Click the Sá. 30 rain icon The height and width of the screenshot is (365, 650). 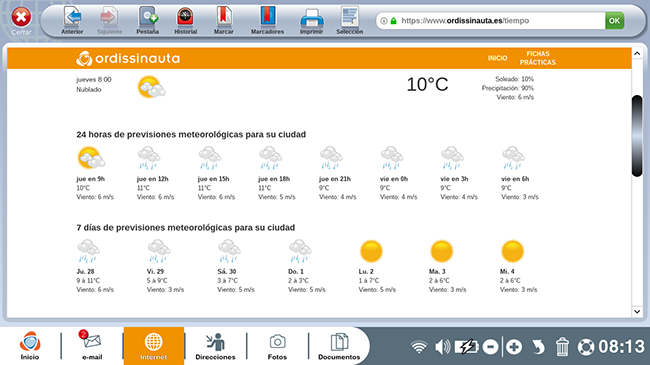[229, 251]
